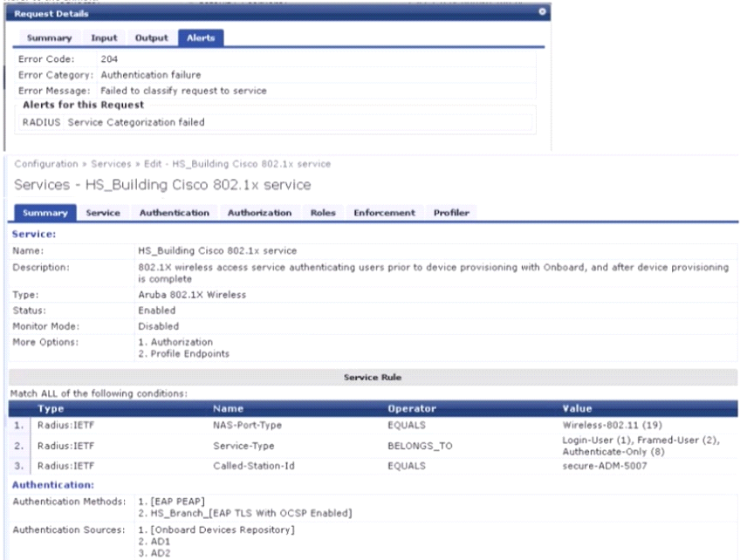The width and height of the screenshot is (747, 560).
Task: Open the Profiler tab
Action: click(x=452, y=213)
